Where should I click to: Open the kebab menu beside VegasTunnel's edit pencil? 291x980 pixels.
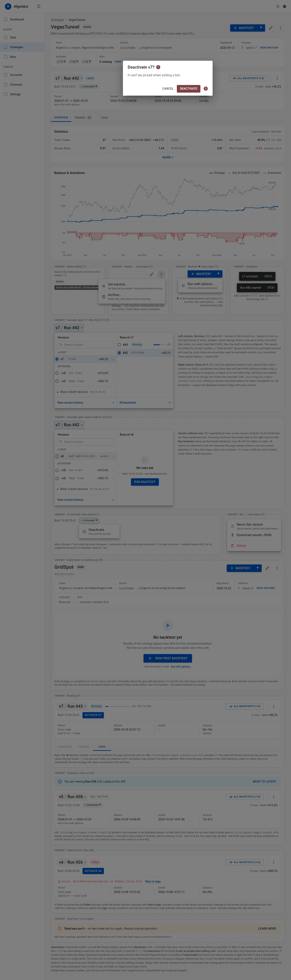(280, 28)
